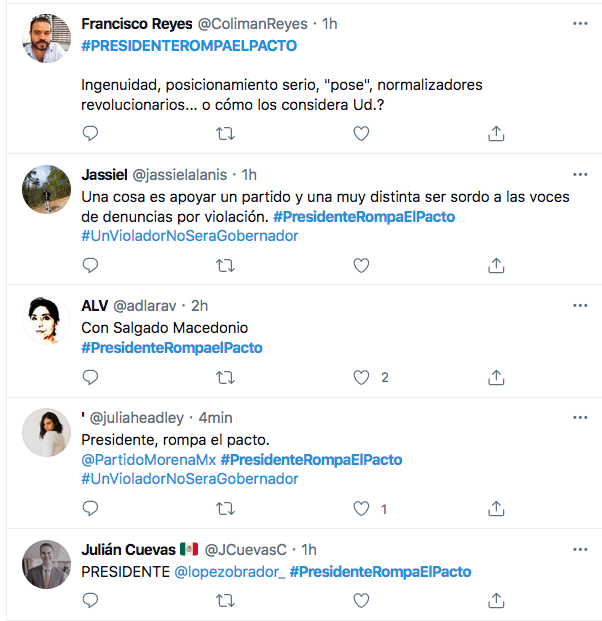Open more options on Jassiel's tweet
The image size is (602, 621).
[x=580, y=174]
